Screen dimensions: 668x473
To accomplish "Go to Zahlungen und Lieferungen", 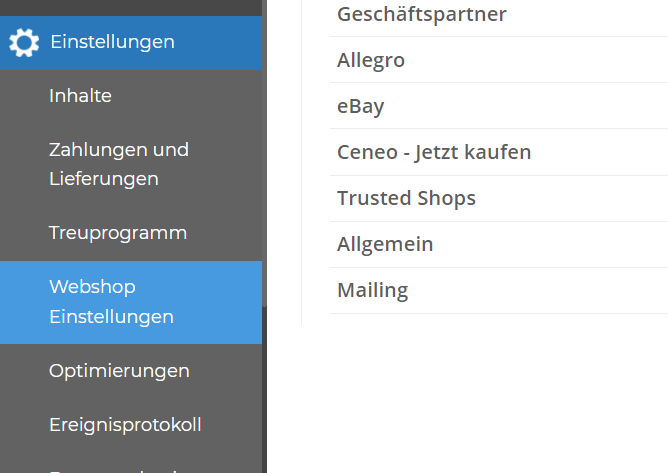I will coord(118,164).
